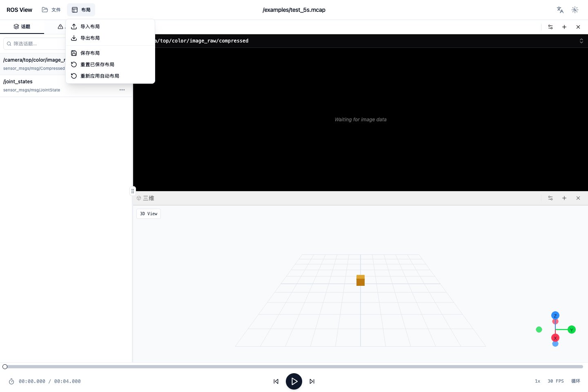
Task: Open more options for /joint_states
Action: 122,90
